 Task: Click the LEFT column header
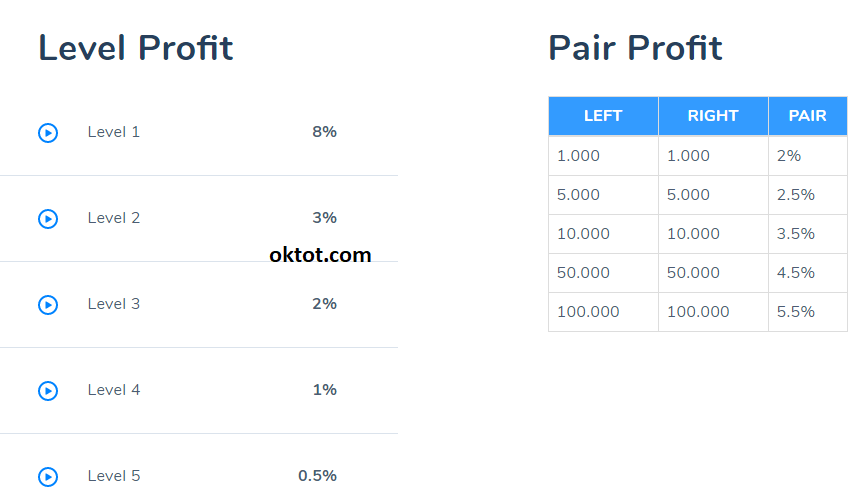pos(603,116)
